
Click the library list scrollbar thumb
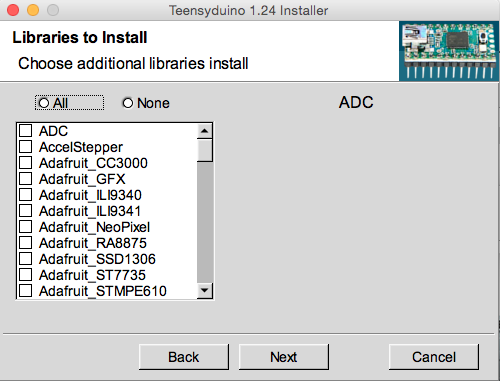tap(205, 150)
